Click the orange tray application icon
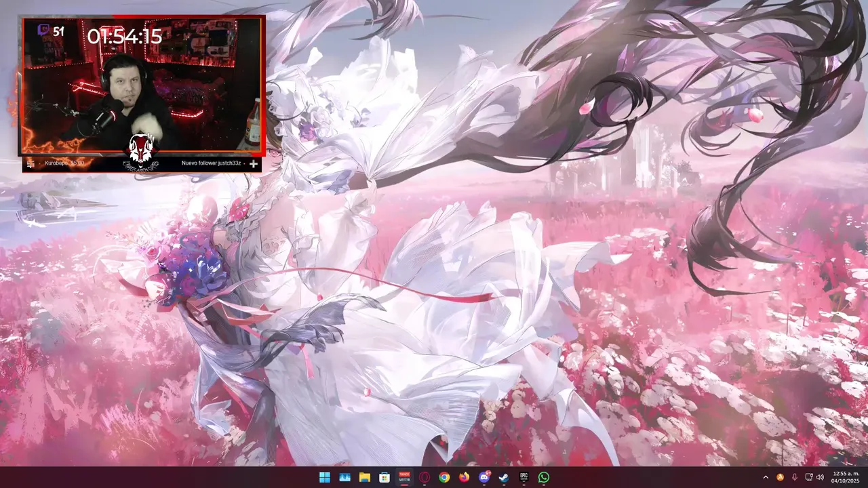This screenshot has height=488, width=868. pyautogui.click(x=780, y=477)
